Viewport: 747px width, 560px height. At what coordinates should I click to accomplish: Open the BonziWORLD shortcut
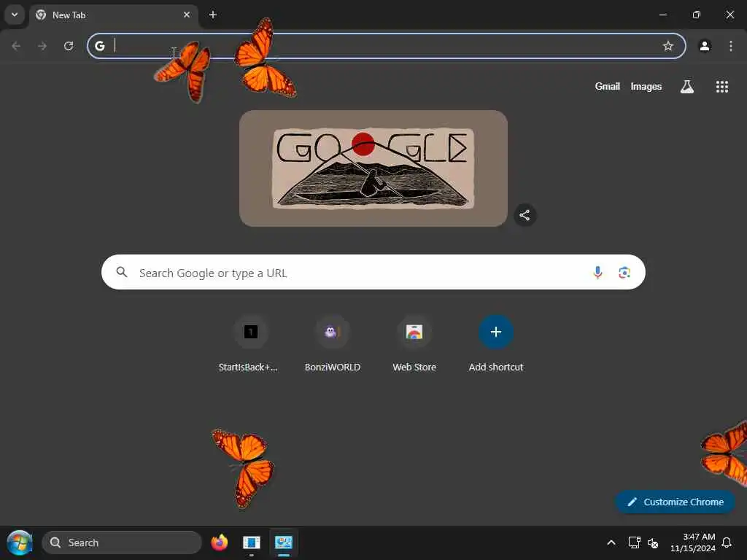(x=333, y=344)
